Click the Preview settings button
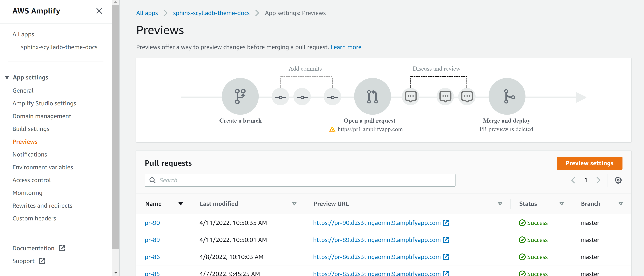 click(x=589, y=163)
